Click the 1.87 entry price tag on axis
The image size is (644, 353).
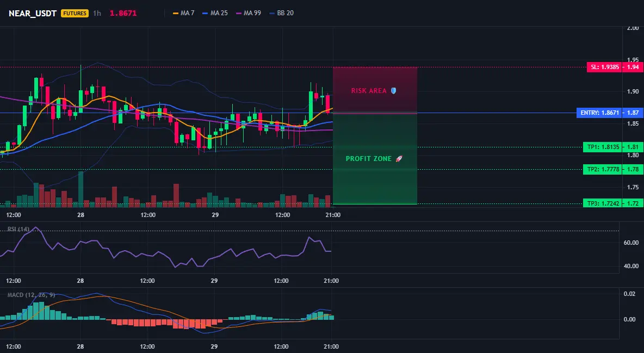633,113
